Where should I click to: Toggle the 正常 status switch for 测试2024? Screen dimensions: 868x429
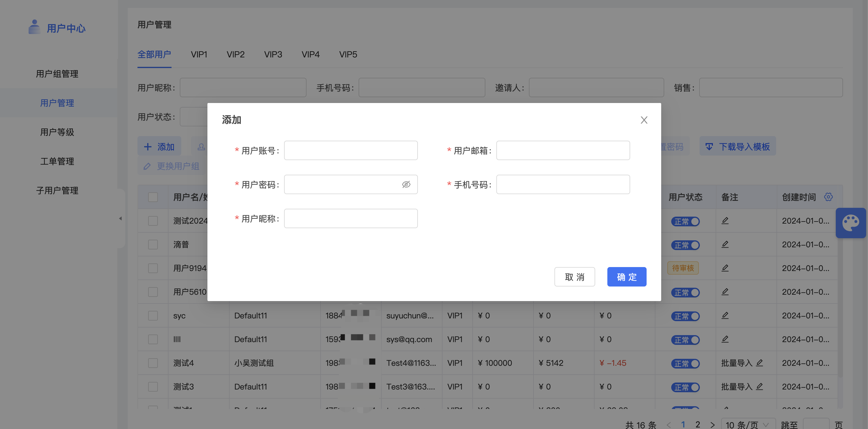685,221
